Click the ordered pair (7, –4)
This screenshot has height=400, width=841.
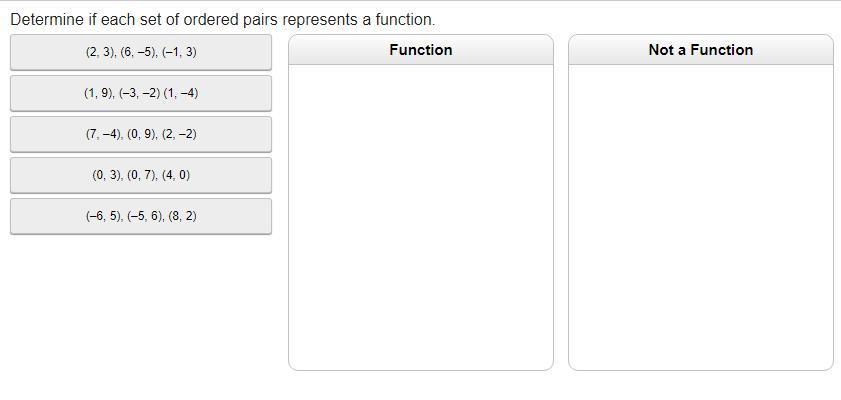coord(104,134)
